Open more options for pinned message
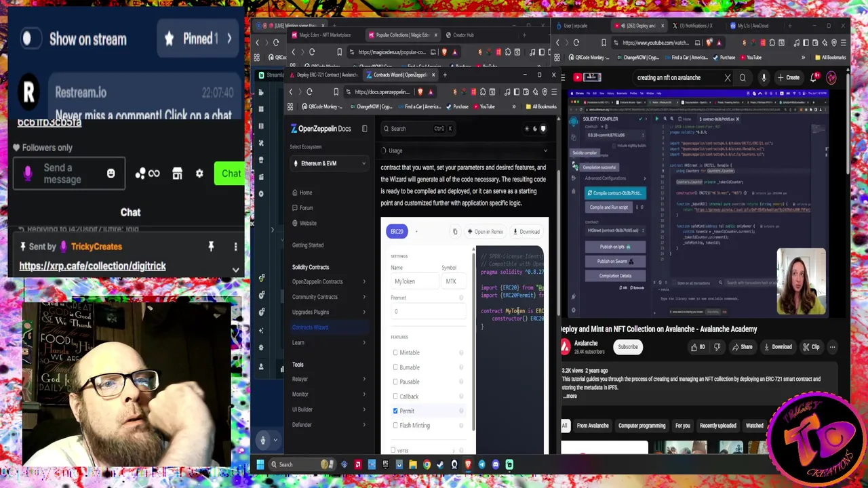868x488 pixels. pyautogui.click(x=235, y=247)
